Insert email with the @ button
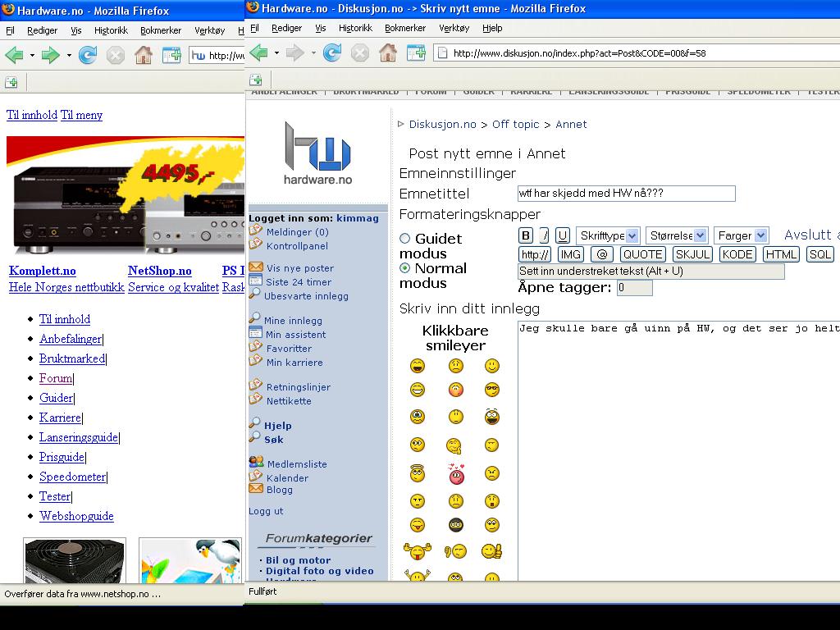The width and height of the screenshot is (840, 630). pyautogui.click(x=601, y=254)
